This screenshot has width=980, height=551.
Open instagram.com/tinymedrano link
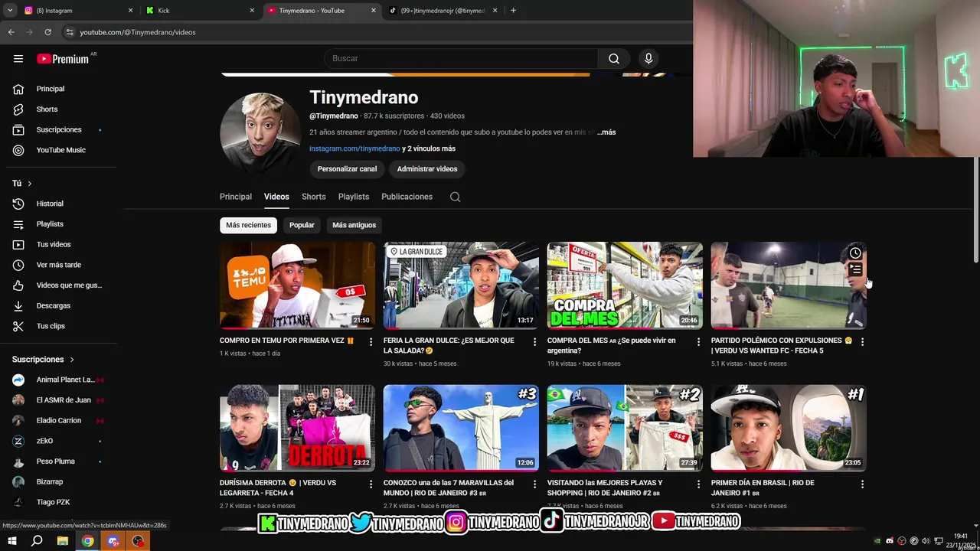click(x=354, y=148)
